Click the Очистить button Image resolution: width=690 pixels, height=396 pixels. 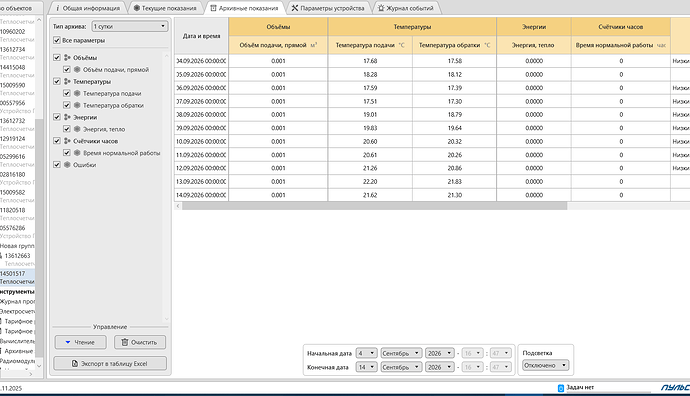point(140,342)
